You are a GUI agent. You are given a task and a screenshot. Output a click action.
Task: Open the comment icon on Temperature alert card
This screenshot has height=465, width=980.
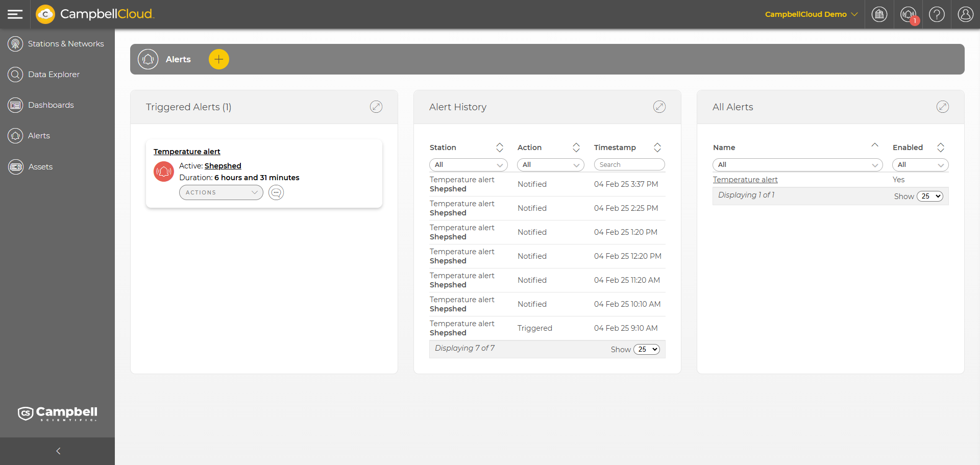[276, 192]
